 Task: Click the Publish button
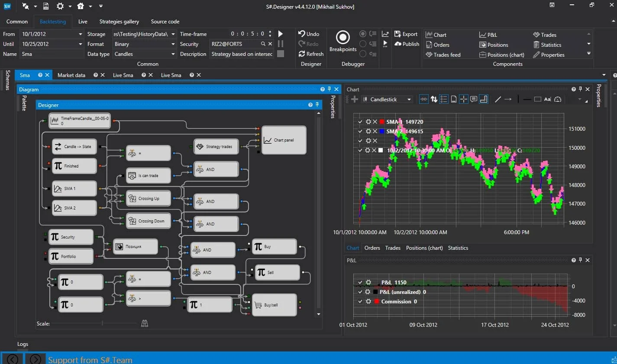tap(407, 44)
